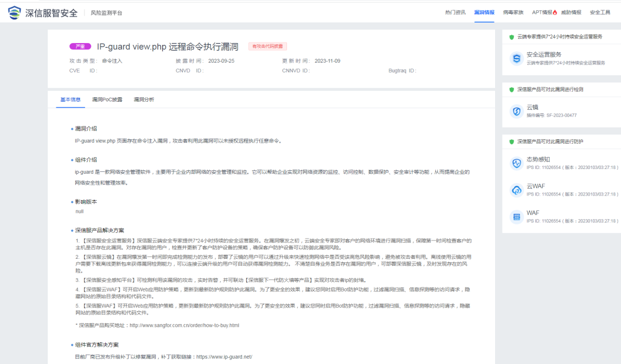Click the IPS ID text under 态势感知

tap(572, 167)
